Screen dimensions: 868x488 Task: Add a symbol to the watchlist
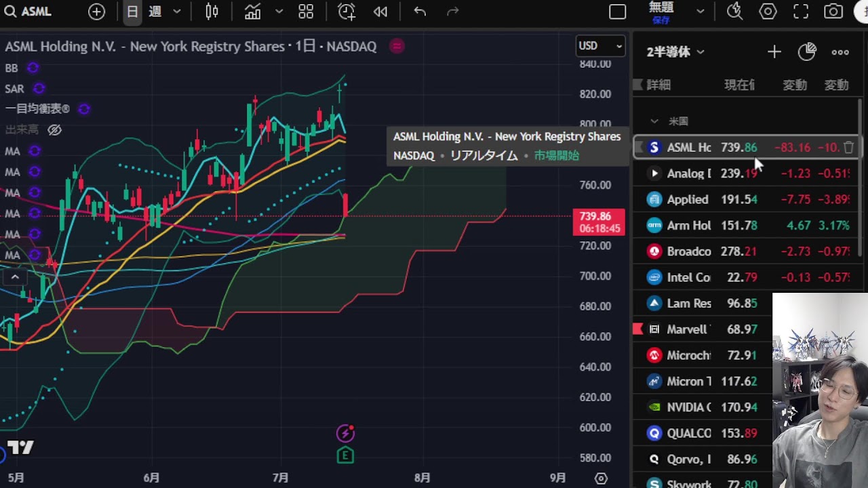[x=774, y=52]
